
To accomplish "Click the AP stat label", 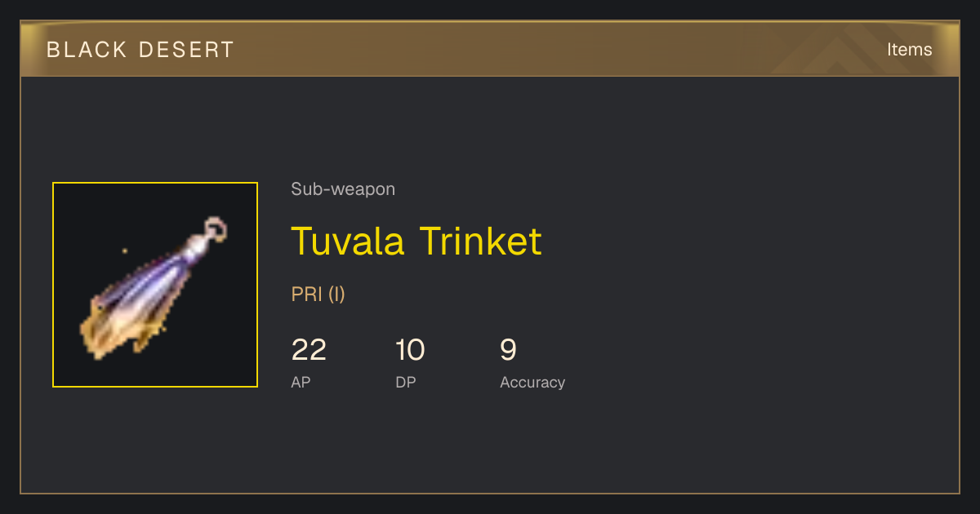I will [301, 382].
